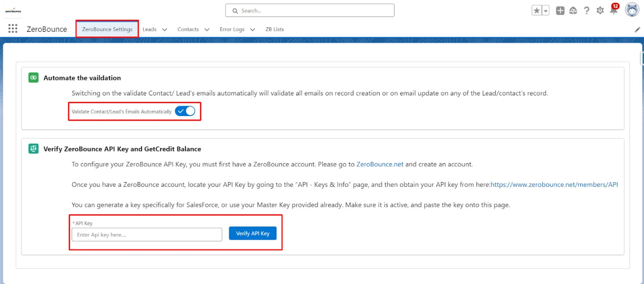Screen dimensions: 644x284
Task: Open the ZeroBounce.net link
Action: coord(380,164)
